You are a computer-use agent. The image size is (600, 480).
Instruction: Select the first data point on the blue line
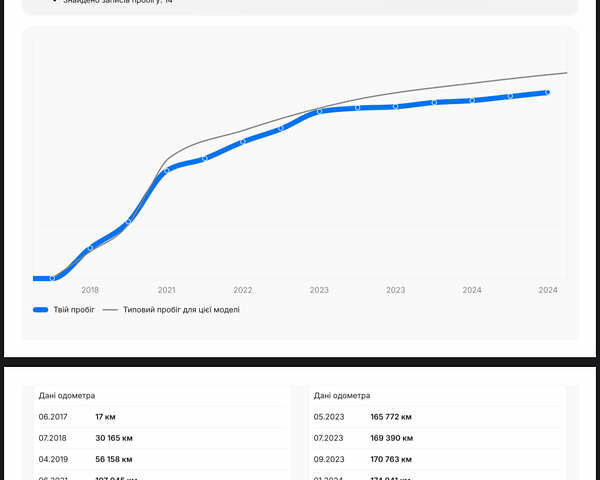52,278
